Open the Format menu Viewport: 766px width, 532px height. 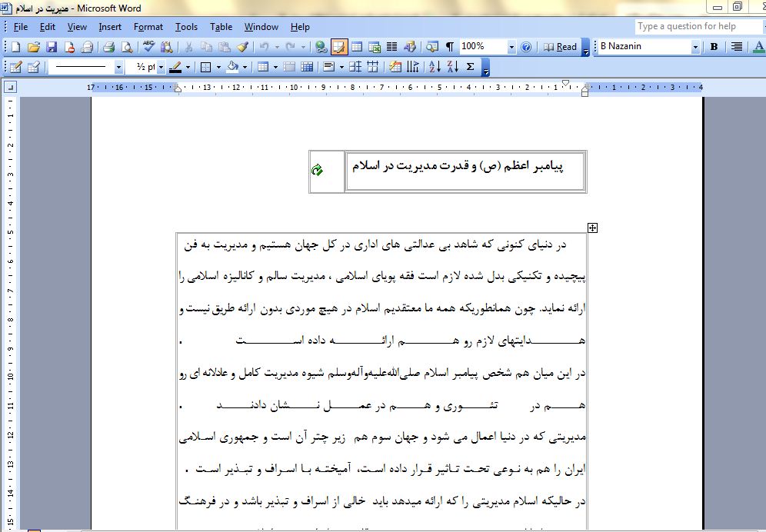(x=148, y=27)
